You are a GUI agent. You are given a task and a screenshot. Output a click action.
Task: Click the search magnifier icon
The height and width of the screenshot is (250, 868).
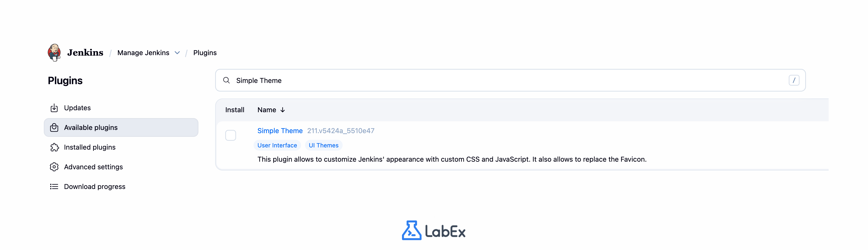coord(226,80)
